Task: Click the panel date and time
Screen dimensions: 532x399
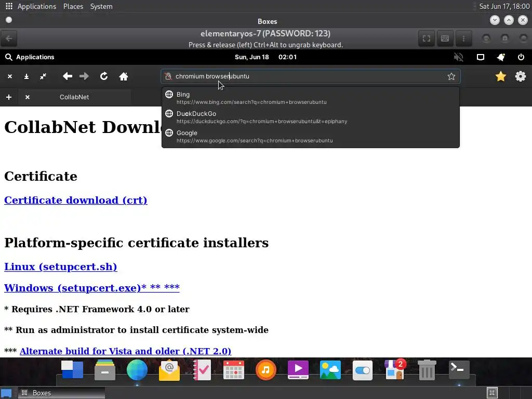Action: pyautogui.click(x=265, y=57)
